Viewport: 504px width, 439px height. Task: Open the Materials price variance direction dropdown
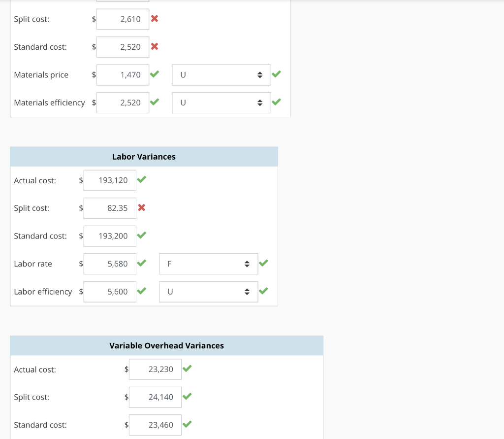[221, 74]
